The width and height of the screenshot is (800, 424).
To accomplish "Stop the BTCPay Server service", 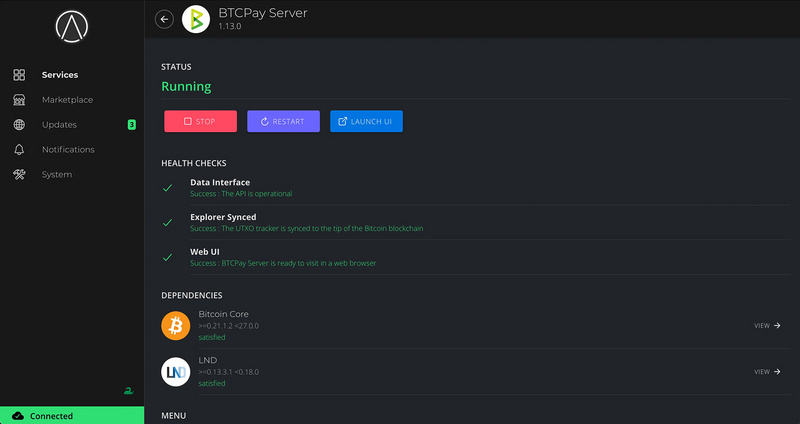I will 200,121.
